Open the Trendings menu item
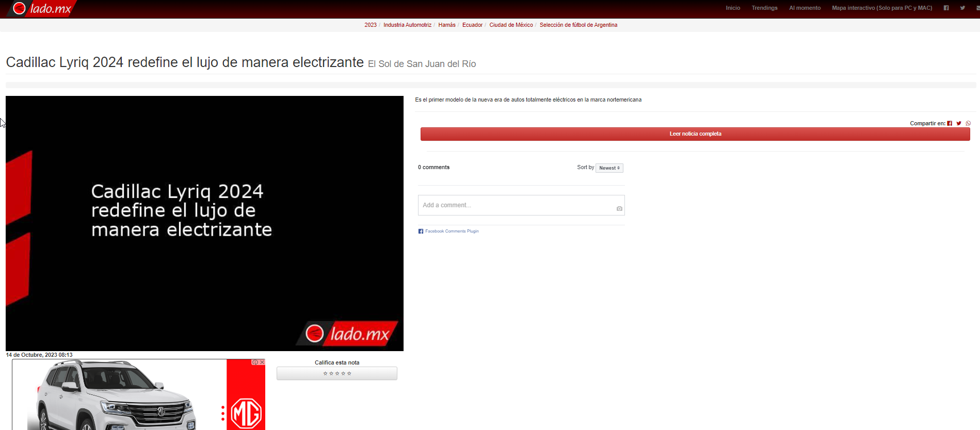Image resolution: width=980 pixels, height=430 pixels. pyautogui.click(x=764, y=8)
